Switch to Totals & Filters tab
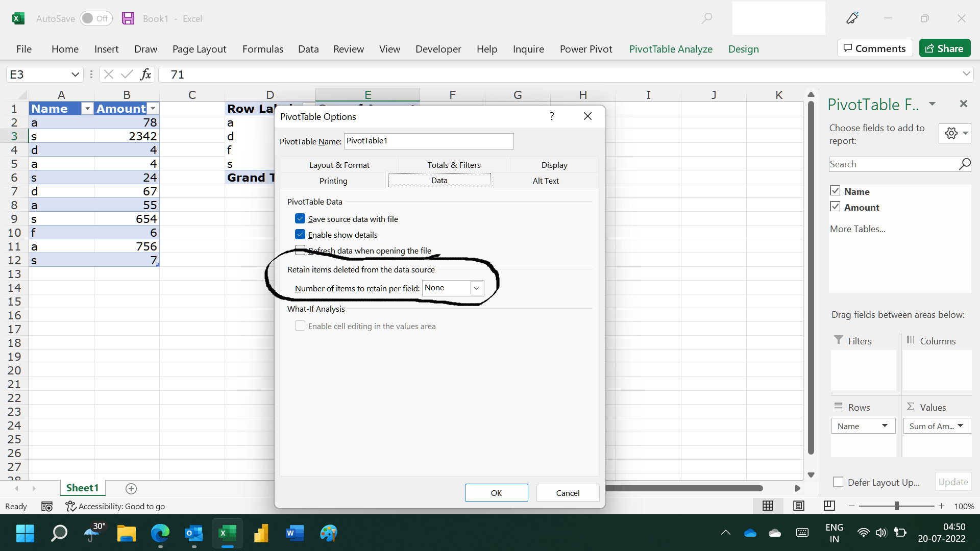980x551 pixels. click(454, 165)
